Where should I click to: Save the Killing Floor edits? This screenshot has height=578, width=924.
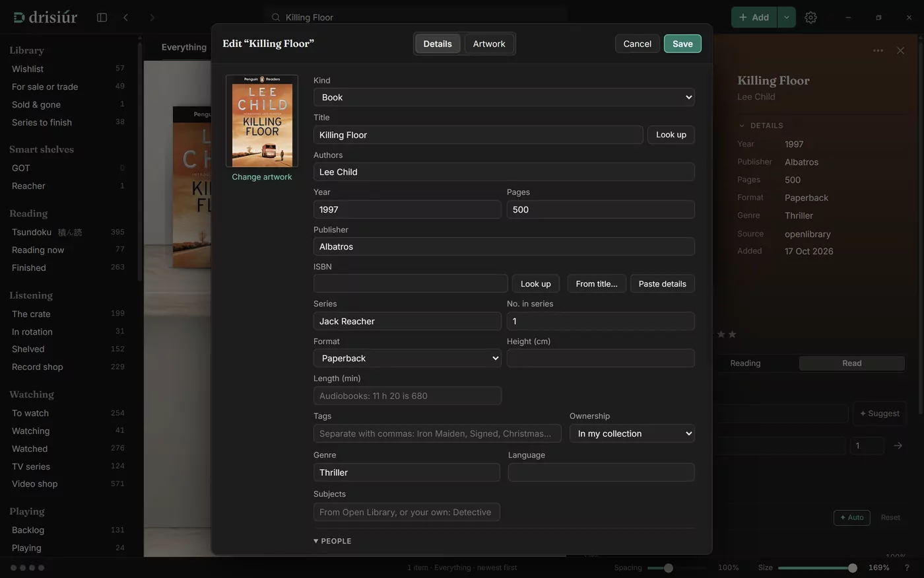tap(682, 44)
